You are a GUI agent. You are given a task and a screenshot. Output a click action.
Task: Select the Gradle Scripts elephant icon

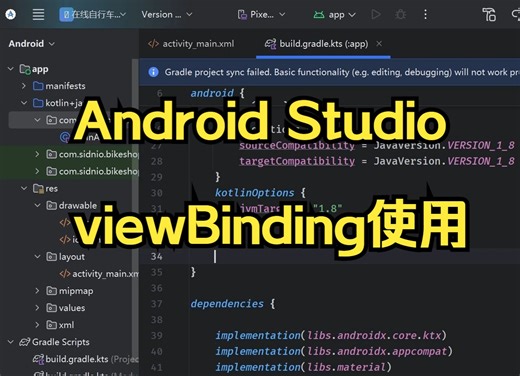(x=25, y=342)
